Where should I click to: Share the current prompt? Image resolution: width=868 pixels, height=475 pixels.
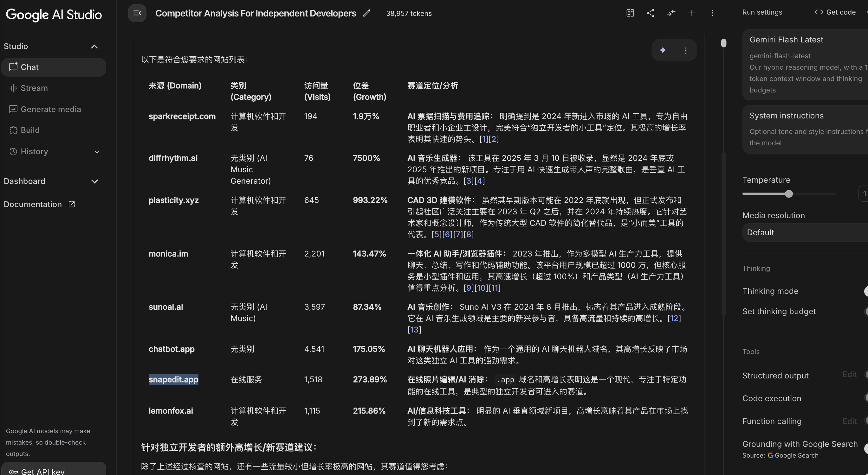(x=650, y=13)
